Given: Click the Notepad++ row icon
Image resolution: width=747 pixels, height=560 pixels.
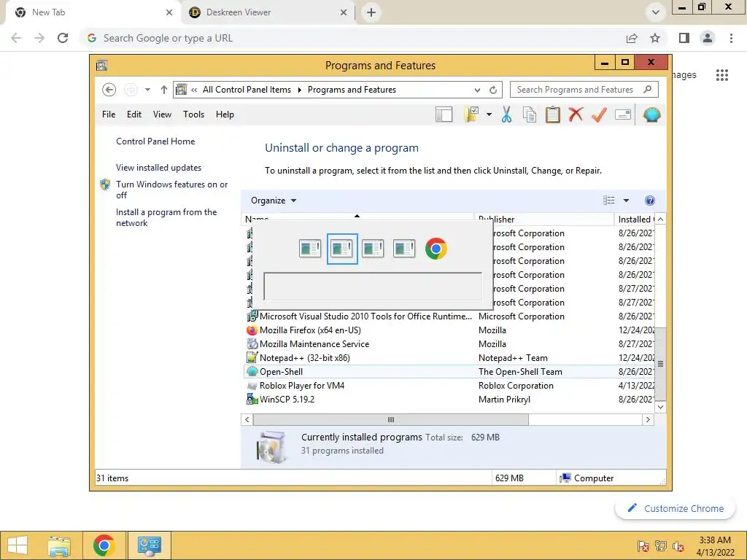Looking at the screenshot, I should coord(252,357).
